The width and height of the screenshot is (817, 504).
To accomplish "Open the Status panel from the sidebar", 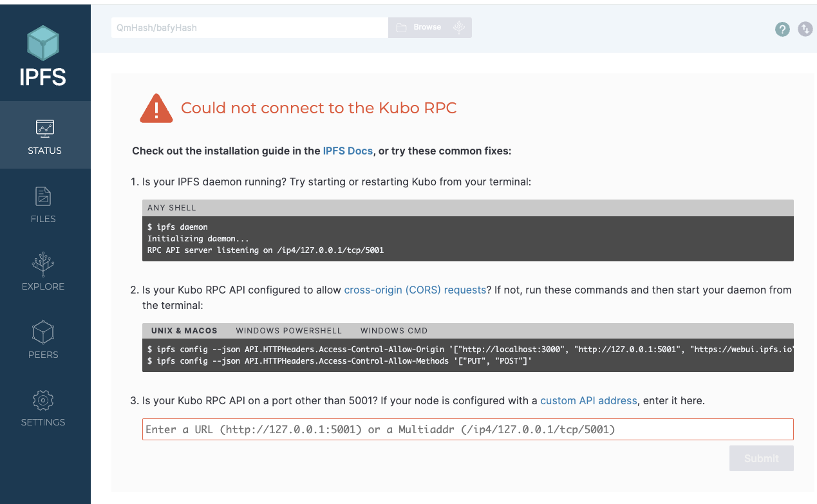I will click(44, 135).
